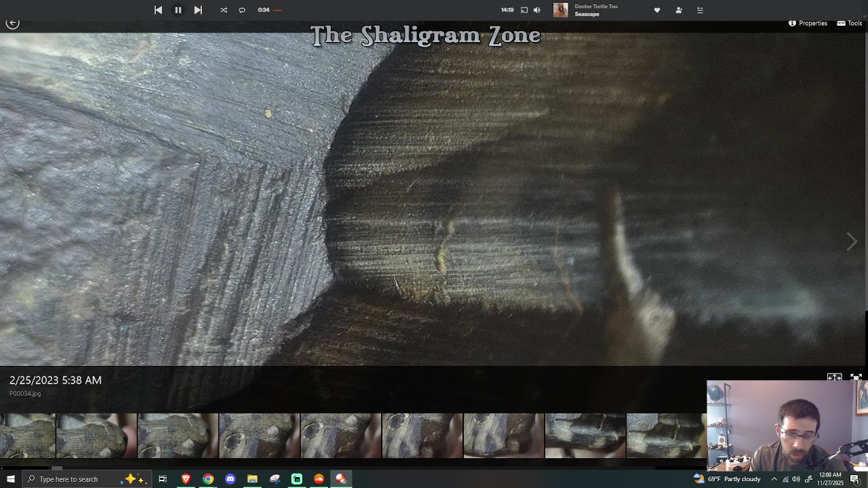Show hidden system tray icons
Viewport: 868px width, 488px height.
pos(774,479)
